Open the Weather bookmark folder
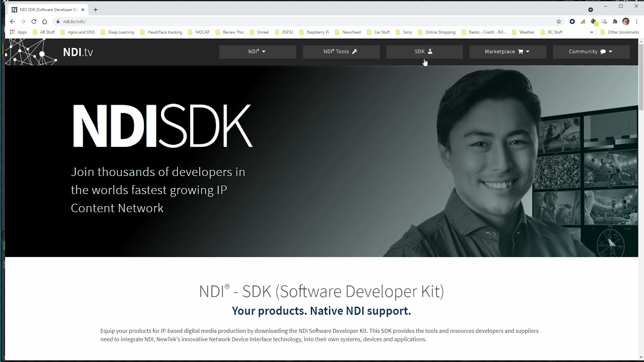This screenshot has height=362, width=644. (x=523, y=32)
